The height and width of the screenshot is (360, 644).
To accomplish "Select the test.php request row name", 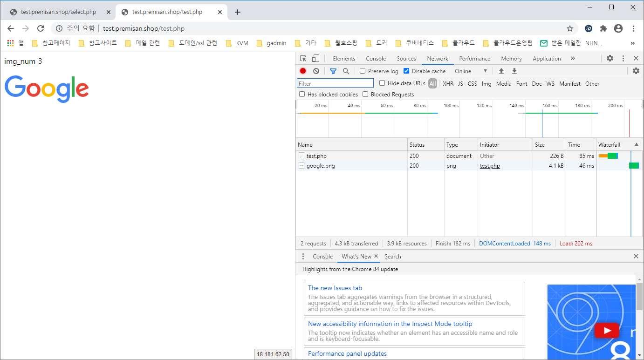I will (316, 156).
